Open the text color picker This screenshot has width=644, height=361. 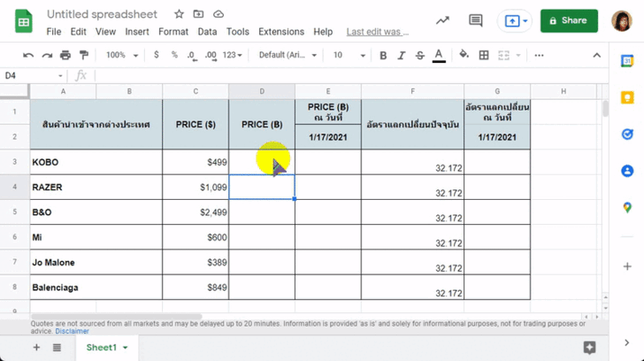pyautogui.click(x=439, y=56)
